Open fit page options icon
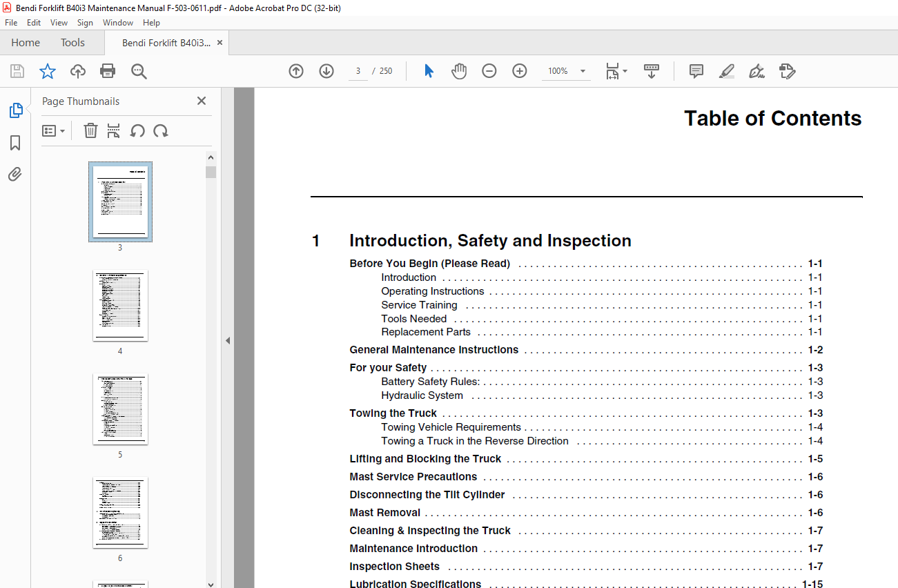Viewport: 898px width, 588px height. (616, 71)
